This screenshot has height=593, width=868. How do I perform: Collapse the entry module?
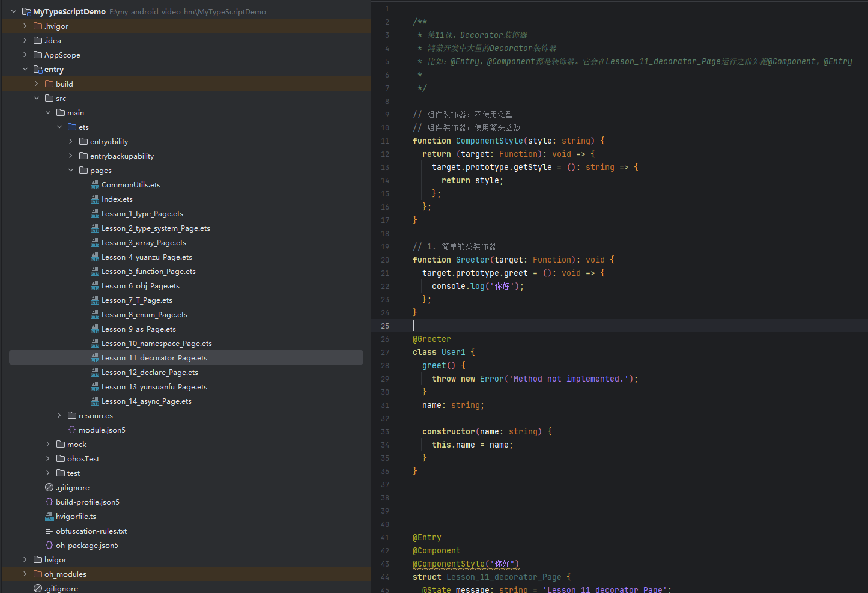click(x=25, y=69)
